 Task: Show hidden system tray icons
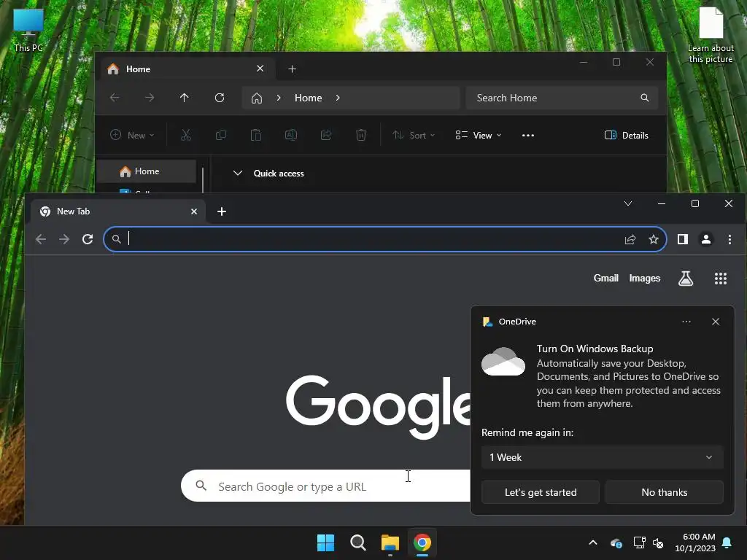coord(593,542)
